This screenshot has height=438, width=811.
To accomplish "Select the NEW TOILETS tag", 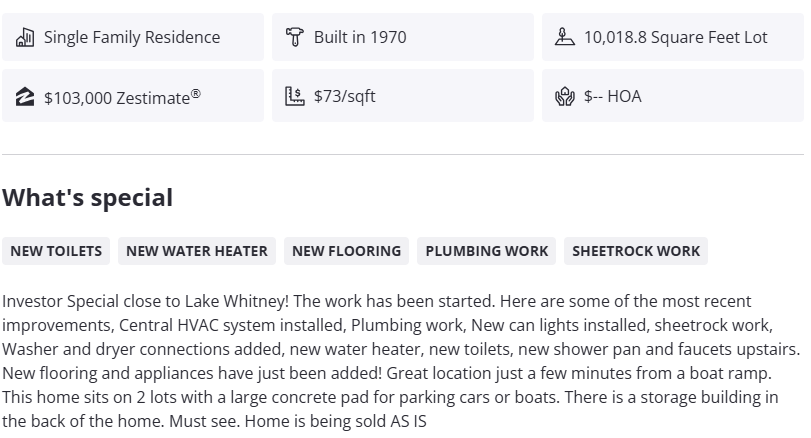I will pos(56,251).
